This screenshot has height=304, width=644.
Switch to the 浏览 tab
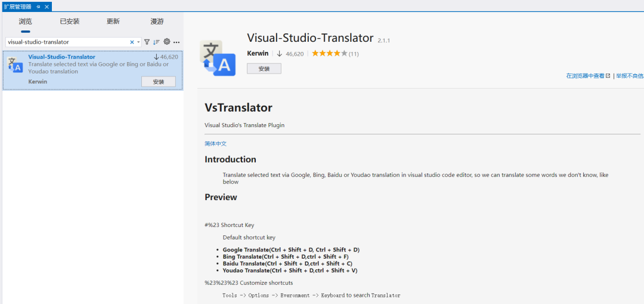26,22
